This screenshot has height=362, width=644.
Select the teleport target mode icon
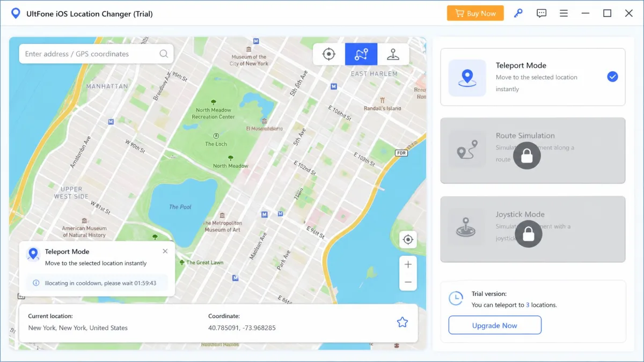[x=329, y=54]
